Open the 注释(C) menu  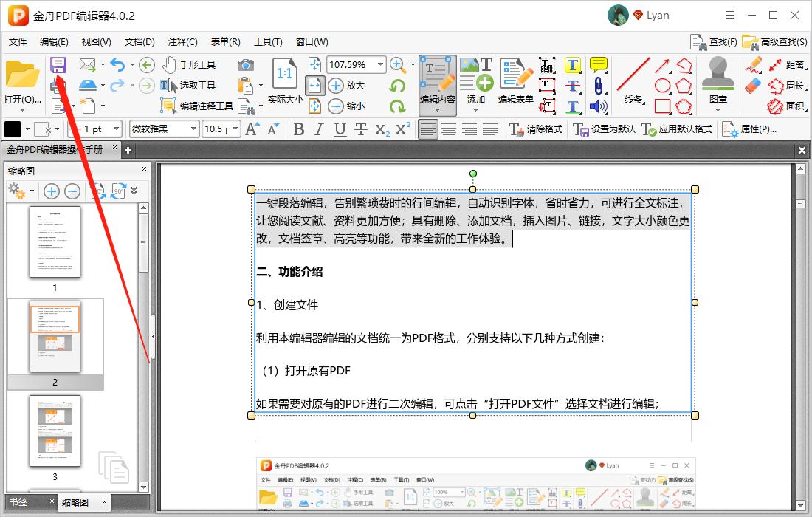pyautogui.click(x=182, y=41)
